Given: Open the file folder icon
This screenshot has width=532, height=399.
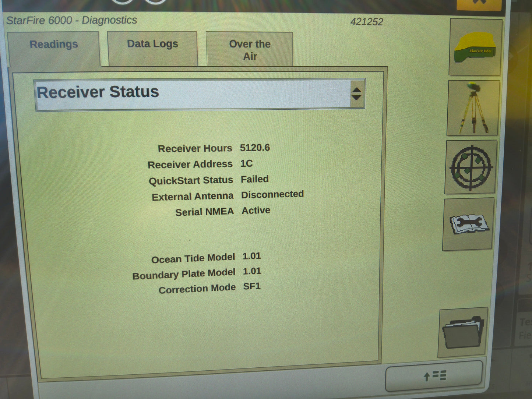Looking at the screenshot, I should [462, 332].
